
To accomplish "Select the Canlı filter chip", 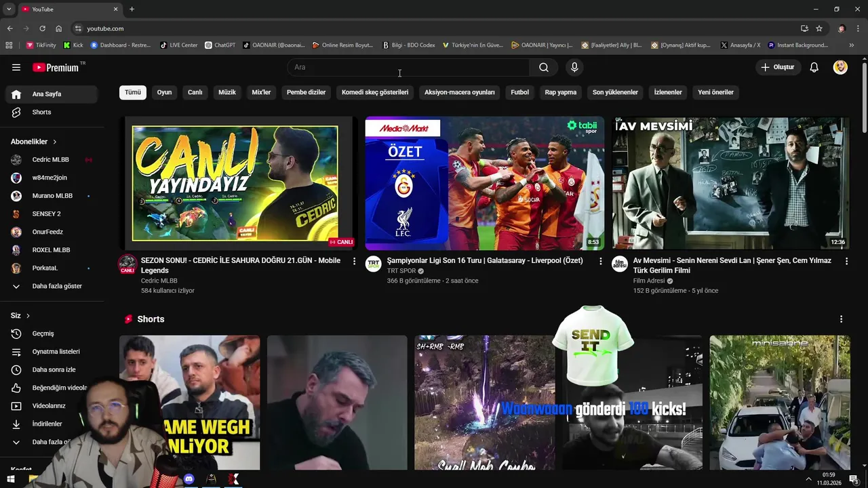I will 195,92.
